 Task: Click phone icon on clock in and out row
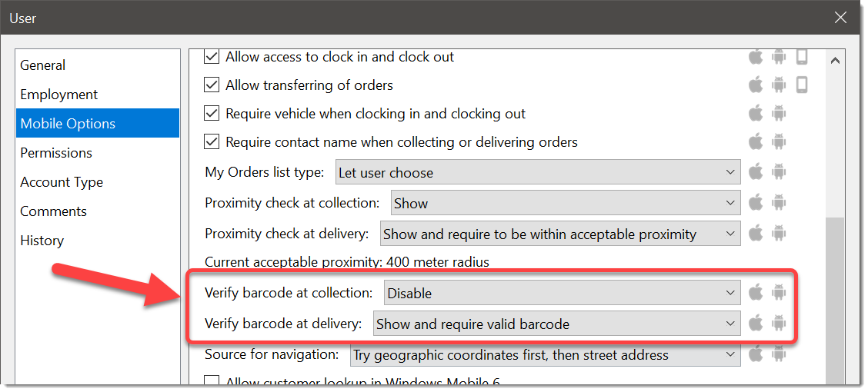(x=802, y=56)
